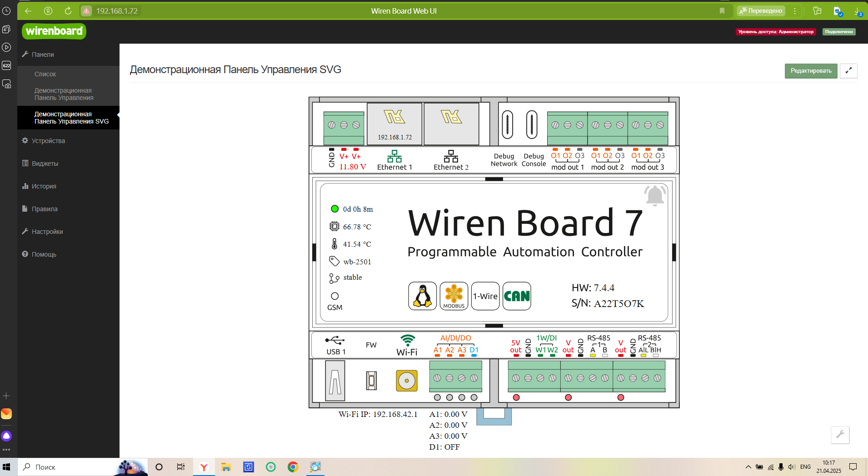Click the Linux penguin icon
The height and width of the screenshot is (476, 868).
(x=423, y=296)
